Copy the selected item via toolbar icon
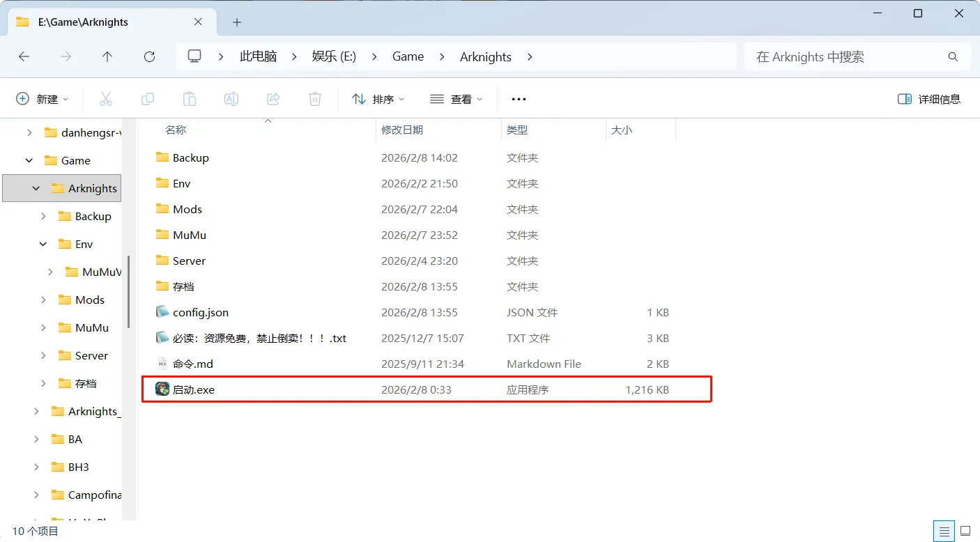 (x=148, y=98)
